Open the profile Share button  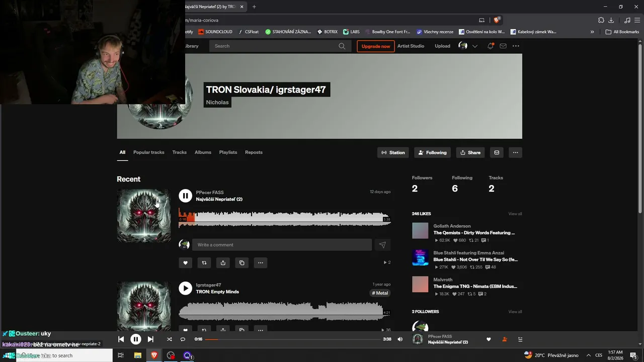coord(470,152)
